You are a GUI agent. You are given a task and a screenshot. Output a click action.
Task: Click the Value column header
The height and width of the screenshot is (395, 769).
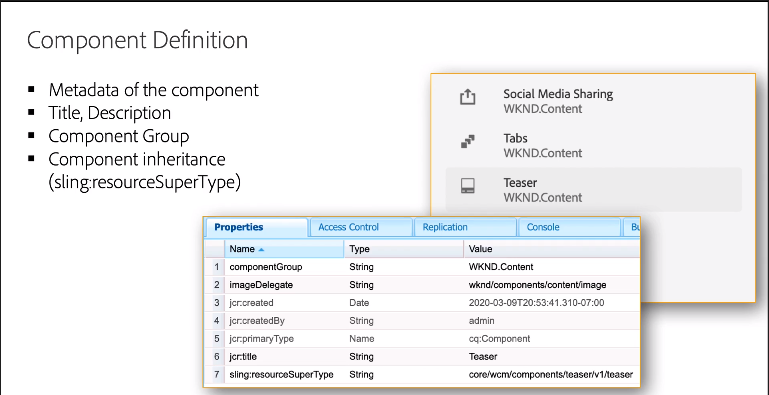[551, 249]
